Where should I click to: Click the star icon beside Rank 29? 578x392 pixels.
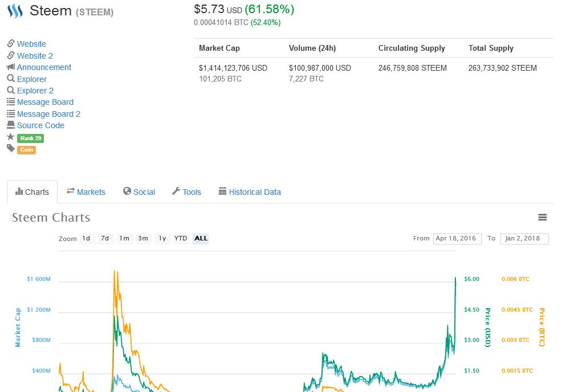coord(11,137)
